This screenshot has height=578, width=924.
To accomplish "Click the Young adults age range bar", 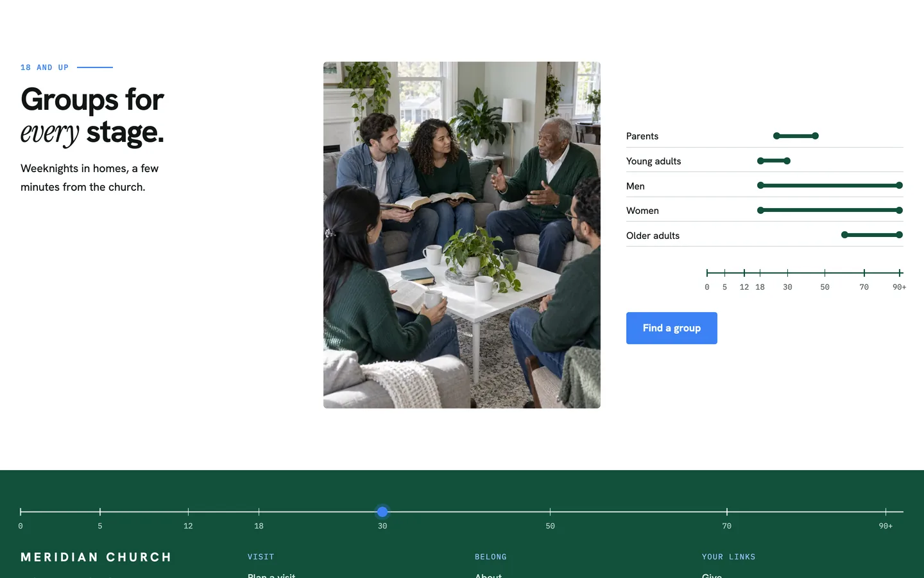I will pyautogui.click(x=774, y=161).
